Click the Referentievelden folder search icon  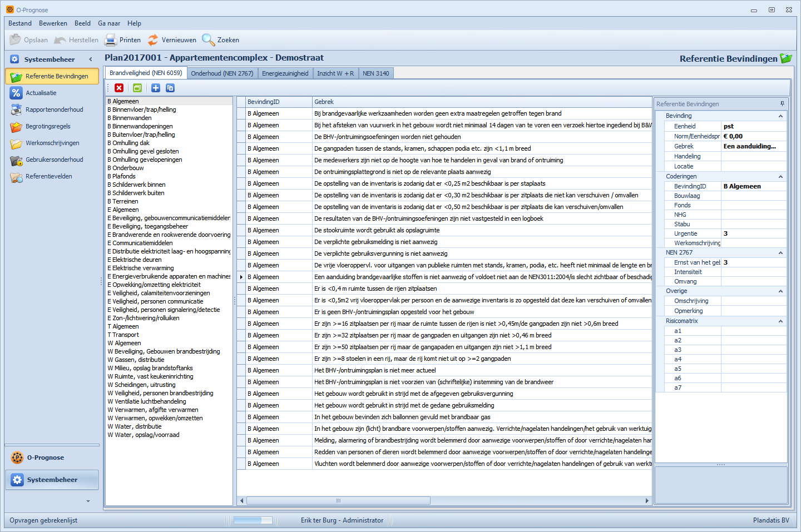(16, 177)
